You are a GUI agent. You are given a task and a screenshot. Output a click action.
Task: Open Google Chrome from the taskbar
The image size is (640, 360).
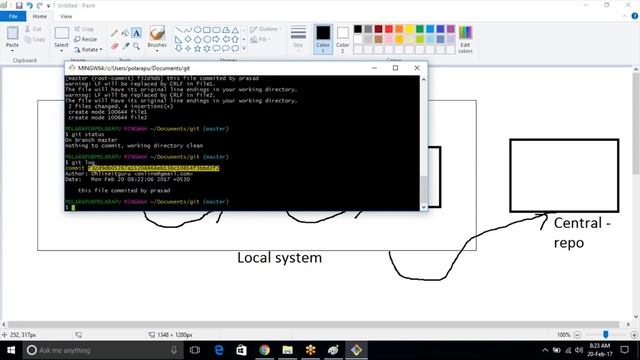tap(264, 350)
